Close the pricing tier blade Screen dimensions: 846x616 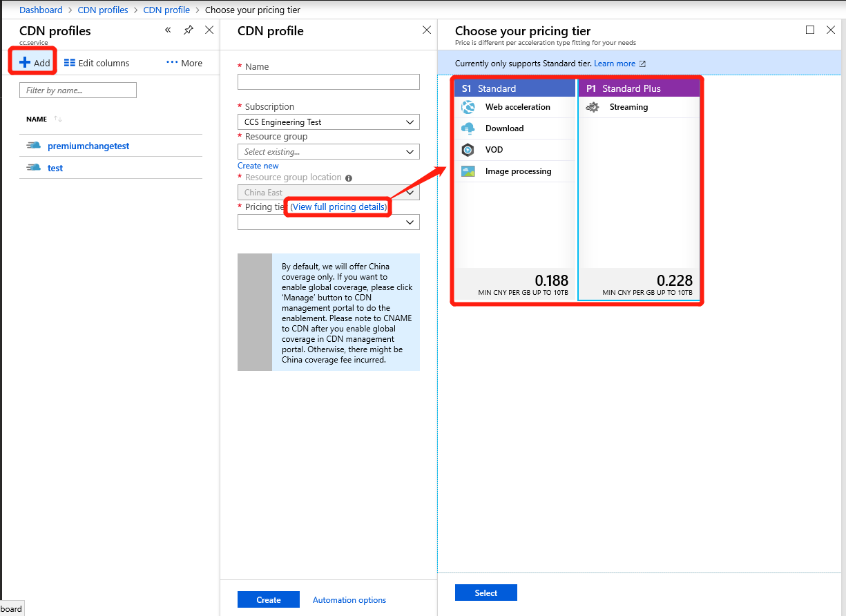click(831, 30)
